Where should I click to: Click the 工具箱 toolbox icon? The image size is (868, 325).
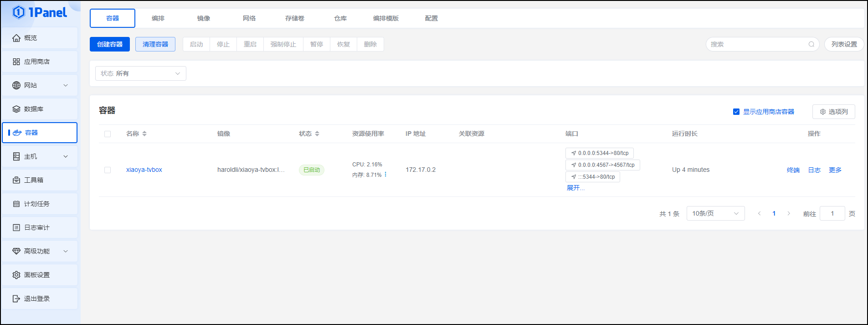(x=16, y=180)
